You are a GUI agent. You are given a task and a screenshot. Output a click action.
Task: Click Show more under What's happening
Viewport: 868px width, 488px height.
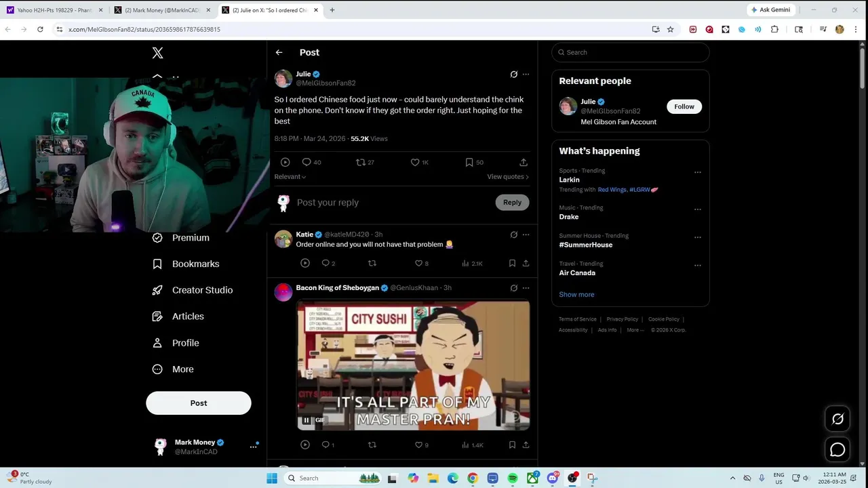pyautogui.click(x=576, y=295)
